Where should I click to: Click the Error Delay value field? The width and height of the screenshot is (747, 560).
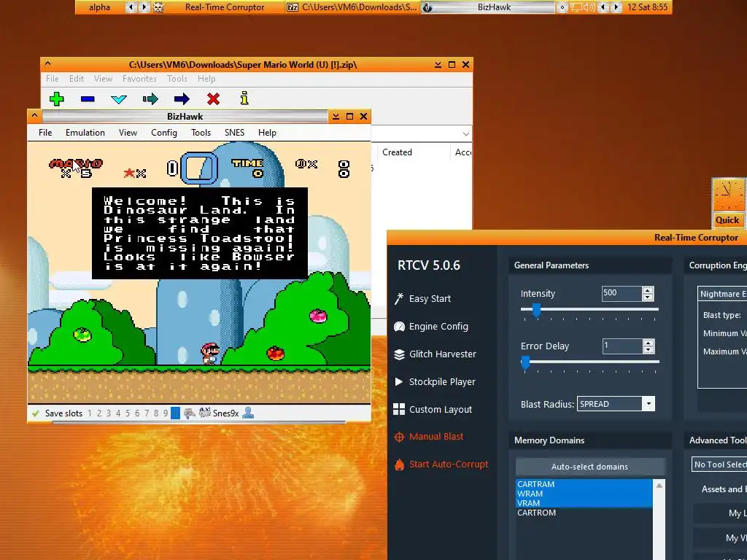pos(622,346)
